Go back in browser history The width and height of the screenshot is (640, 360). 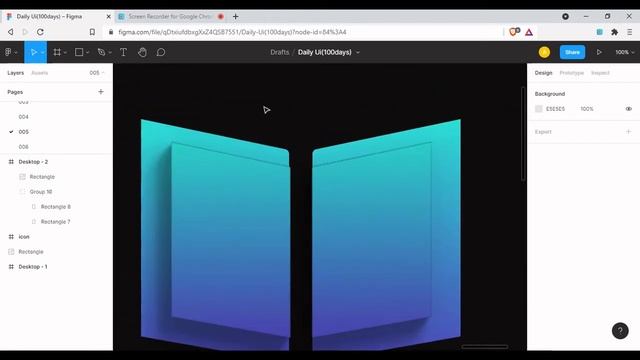tap(11, 32)
